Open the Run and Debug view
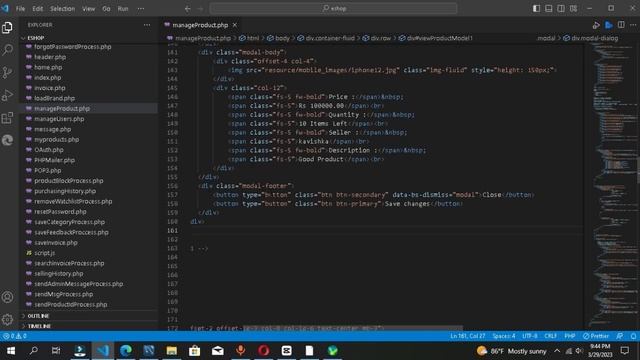 point(7,96)
